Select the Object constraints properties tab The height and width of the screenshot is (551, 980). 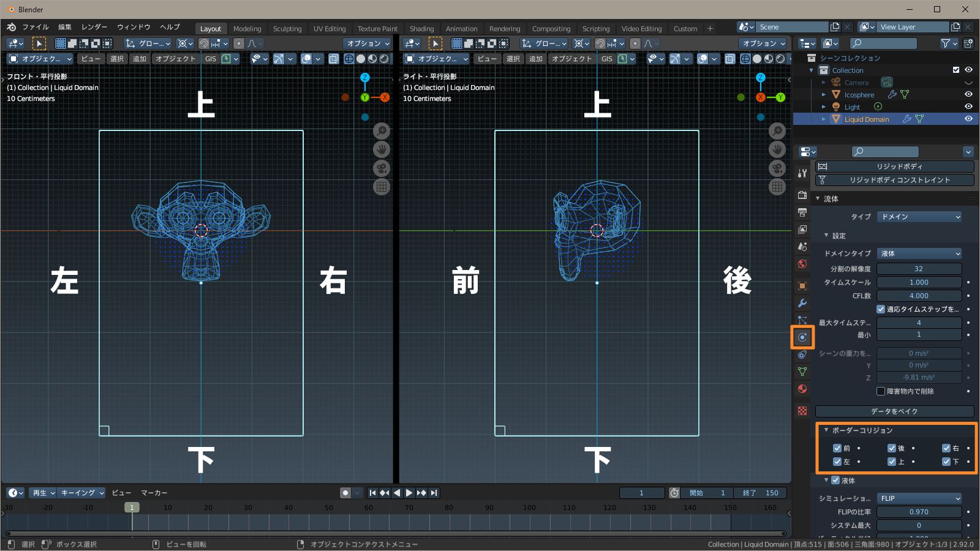coord(802,355)
